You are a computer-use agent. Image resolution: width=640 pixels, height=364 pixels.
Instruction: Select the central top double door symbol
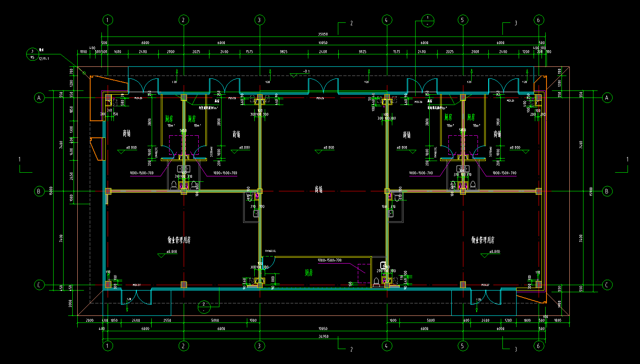tap(323, 86)
